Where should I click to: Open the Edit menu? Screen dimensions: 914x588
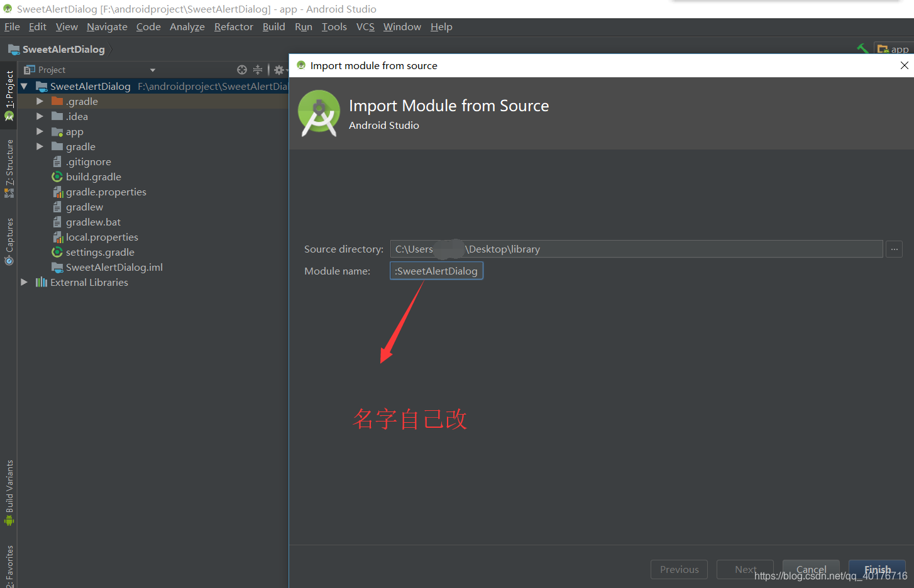pyautogui.click(x=38, y=26)
